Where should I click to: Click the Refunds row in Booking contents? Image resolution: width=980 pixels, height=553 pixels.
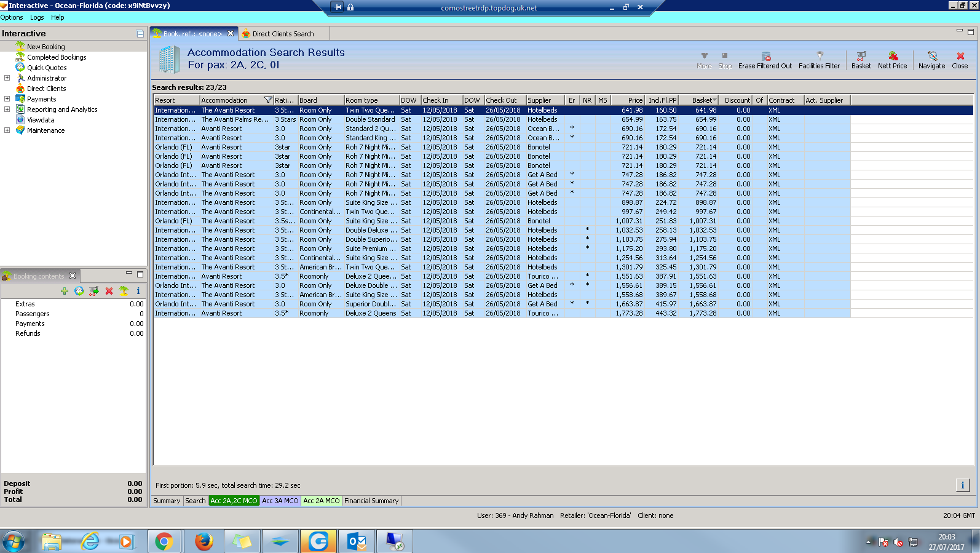pos(74,333)
